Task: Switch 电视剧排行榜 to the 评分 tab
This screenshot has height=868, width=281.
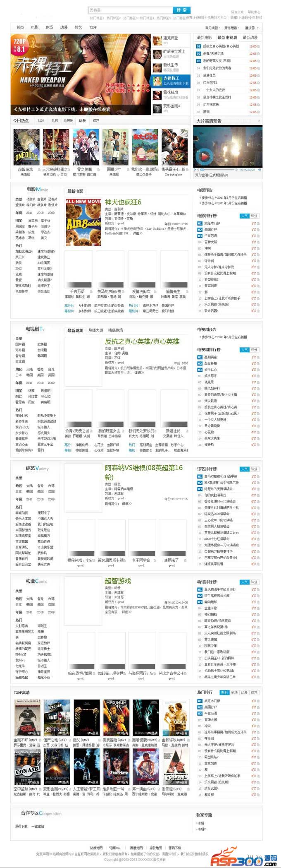Action: click(x=254, y=349)
